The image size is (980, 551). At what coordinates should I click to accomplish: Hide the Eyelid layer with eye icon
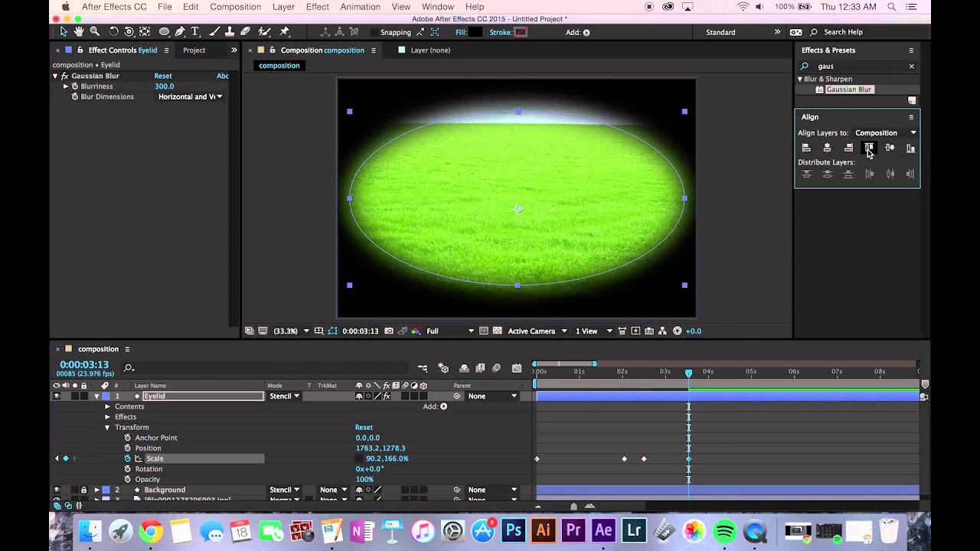coord(56,396)
